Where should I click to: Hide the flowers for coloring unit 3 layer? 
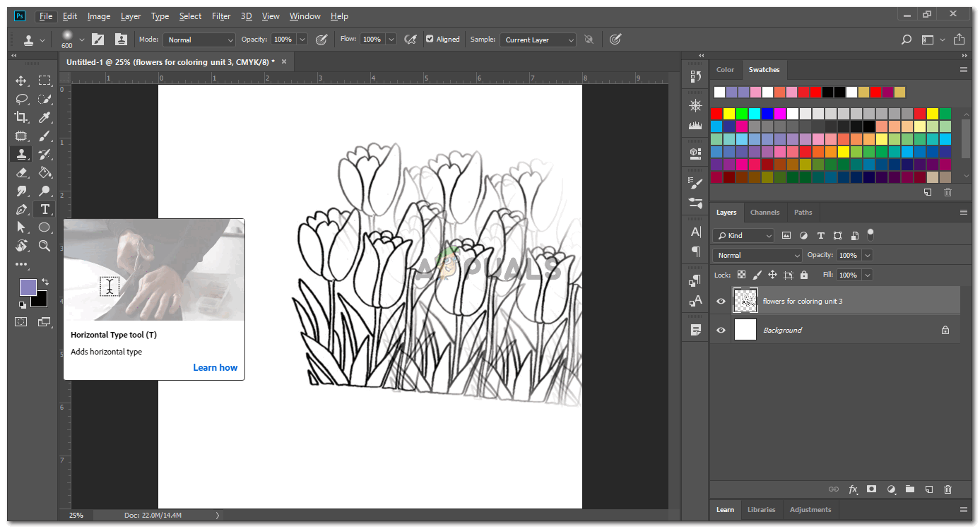click(721, 301)
